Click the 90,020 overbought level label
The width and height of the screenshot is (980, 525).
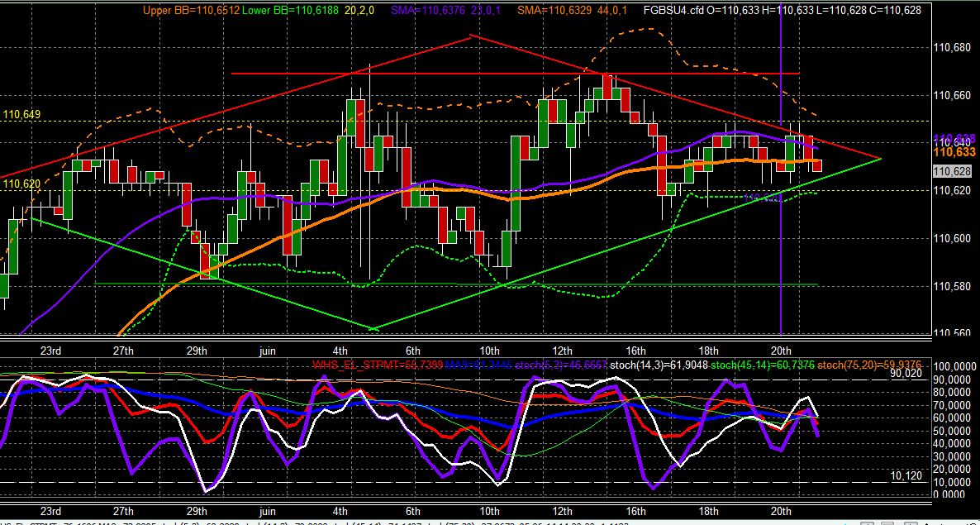906,373
